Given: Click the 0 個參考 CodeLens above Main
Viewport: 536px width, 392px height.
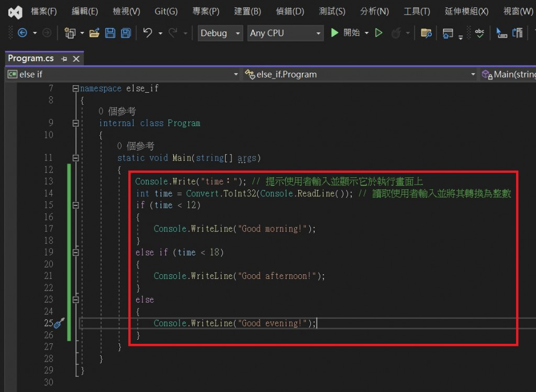Looking at the screenshot, I should coord(136,146).
